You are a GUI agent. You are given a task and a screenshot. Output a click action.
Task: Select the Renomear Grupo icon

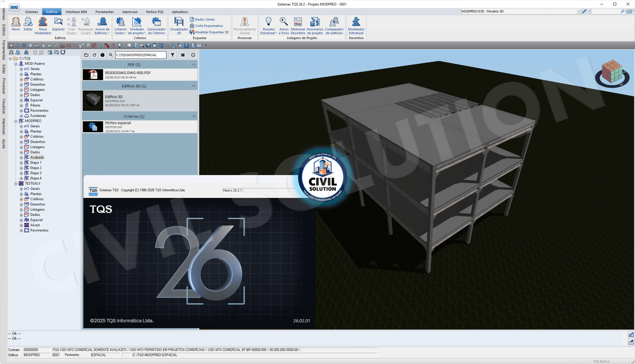point(86,26)
